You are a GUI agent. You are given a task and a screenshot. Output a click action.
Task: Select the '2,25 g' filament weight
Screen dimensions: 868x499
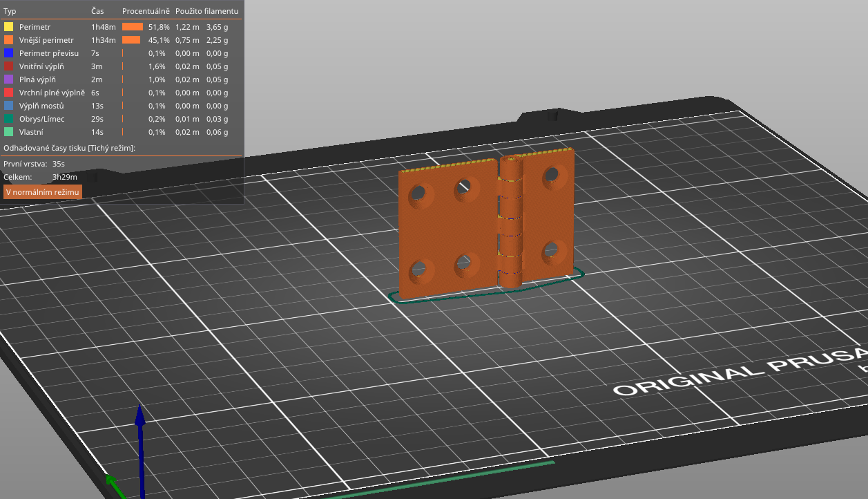pyautogui.click(x=217, y=39)
